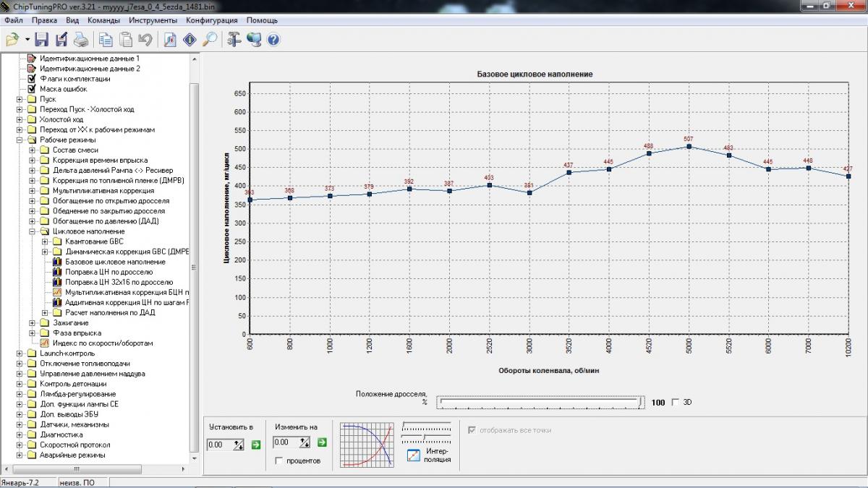Click the Изменить на value field

pyautogui.click(x=286, y=442)
